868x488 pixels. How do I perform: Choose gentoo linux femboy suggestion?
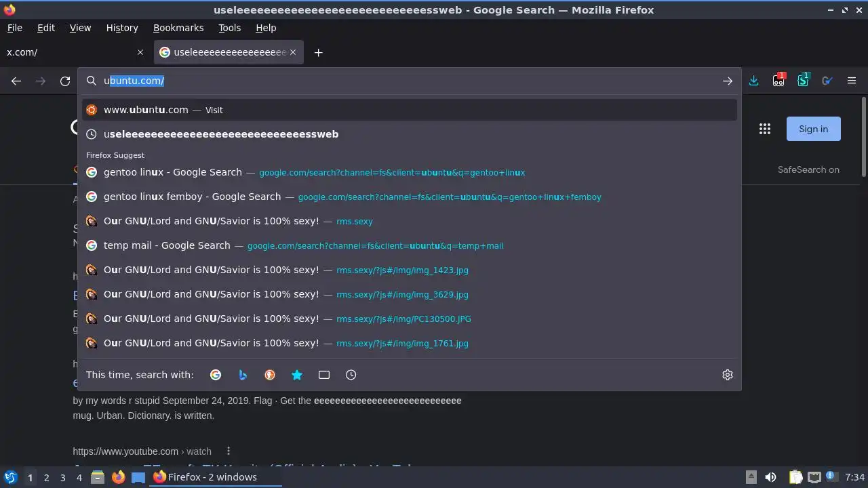[x=410, y=197]
